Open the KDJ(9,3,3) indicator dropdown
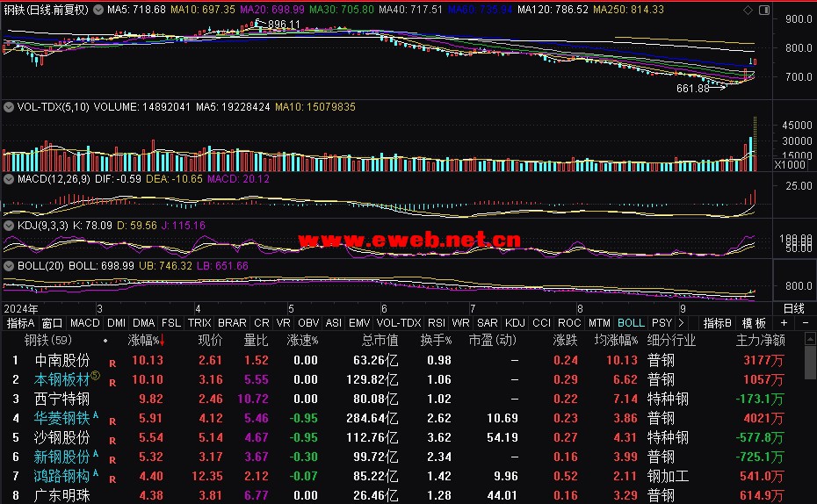 (x=9, y=226)
